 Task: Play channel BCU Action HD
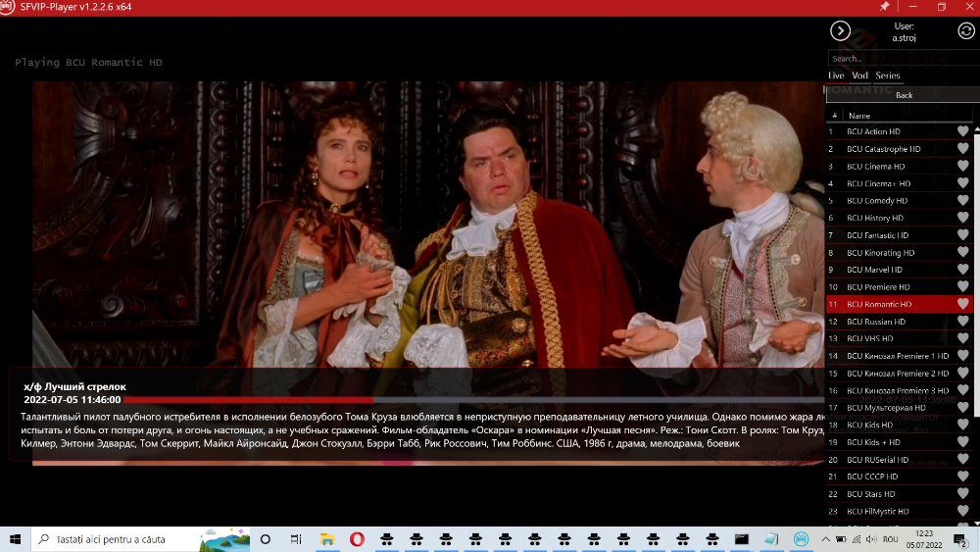900,131
